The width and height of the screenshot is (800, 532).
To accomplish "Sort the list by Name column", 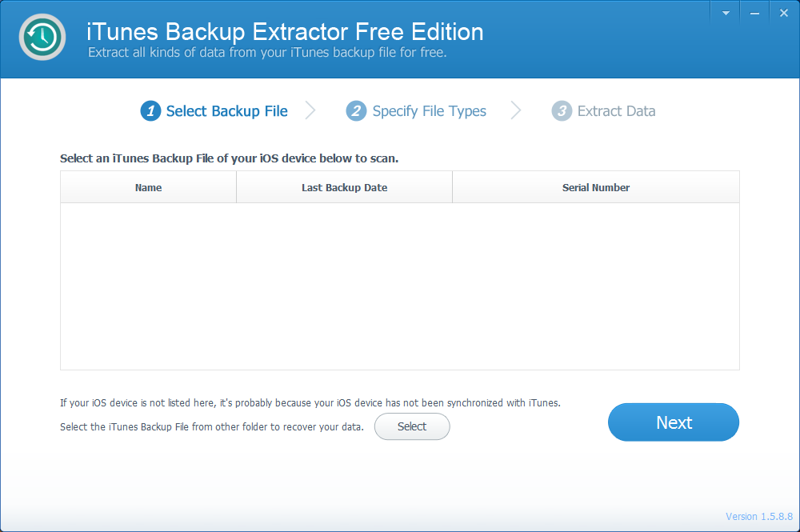I will tap(148, 186).
